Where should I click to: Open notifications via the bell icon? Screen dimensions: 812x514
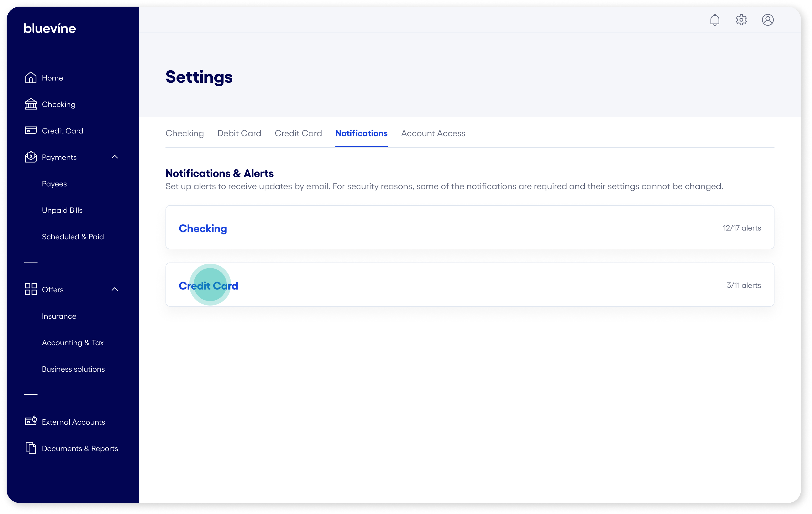pos(715,20)
